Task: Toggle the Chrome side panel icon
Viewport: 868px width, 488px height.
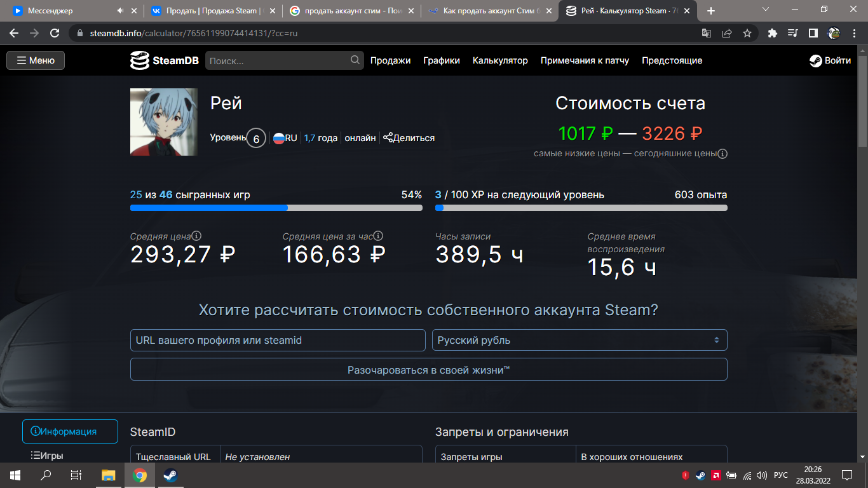Action: point(813,33)
